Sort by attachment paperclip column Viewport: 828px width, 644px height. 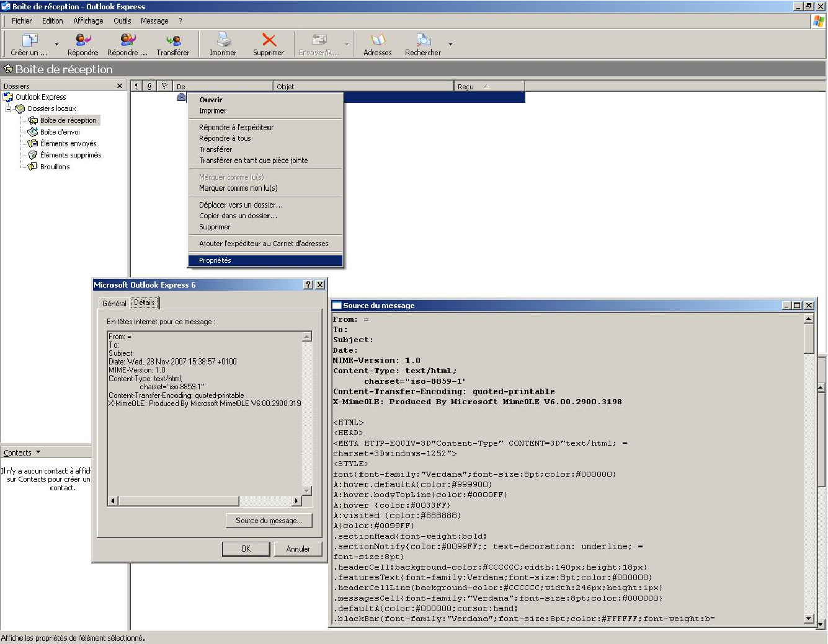click(149, 86)
